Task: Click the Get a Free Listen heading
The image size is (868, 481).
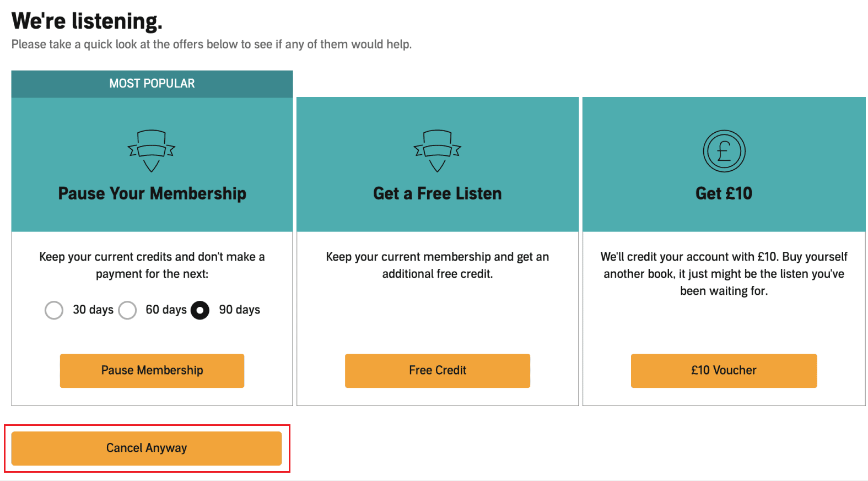Action: click(438, 194)
